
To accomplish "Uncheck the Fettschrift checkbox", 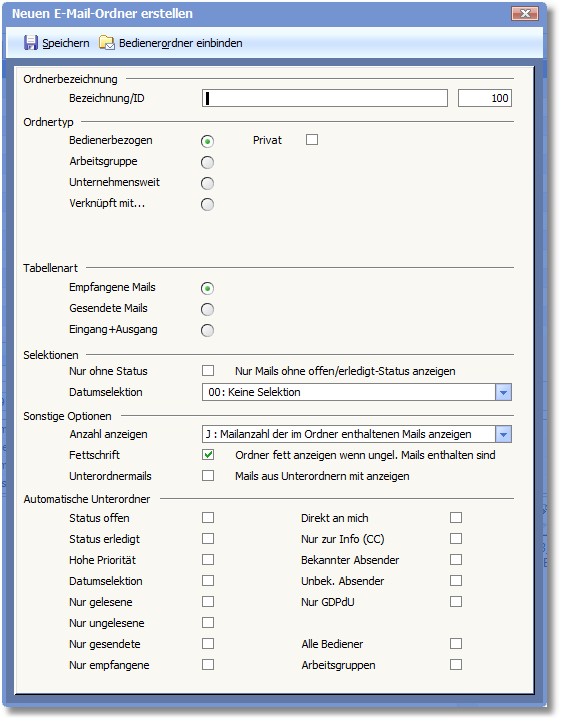I will [x=208, y=455].
